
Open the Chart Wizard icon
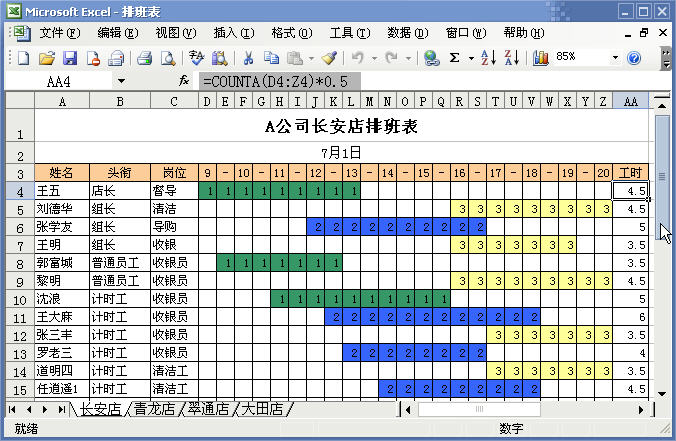540,58
